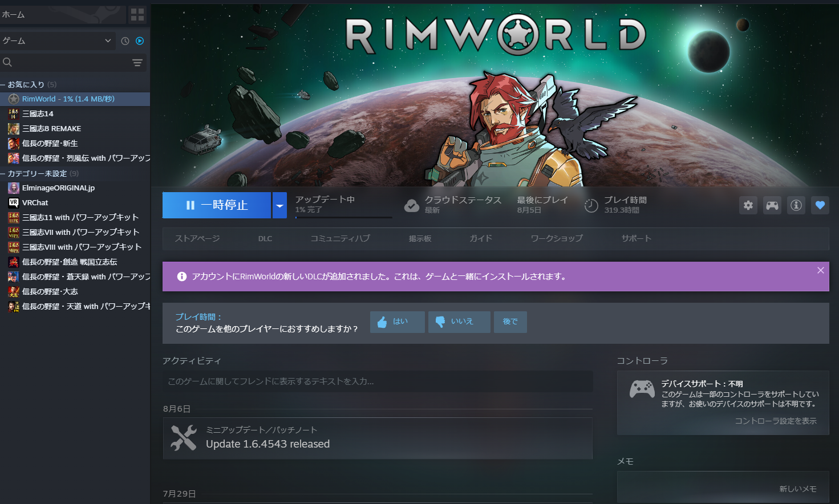
Task: Select 信長の野望·創造 戦国立志伝
Action: pyautogui.click(x=75, y=262)
